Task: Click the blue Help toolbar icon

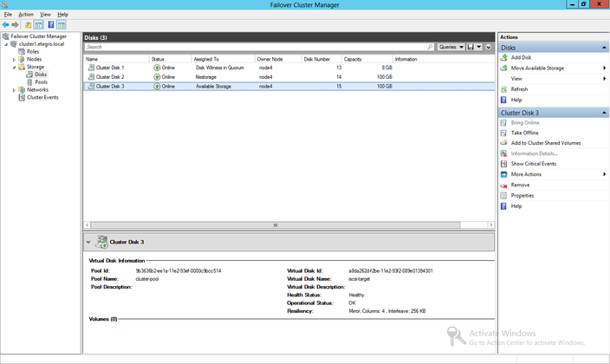Action: (51, 24)
